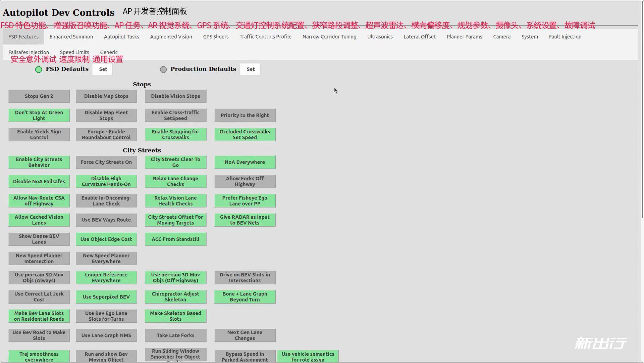Toggle Enable Yields Sign Control

(x=39, y=134)
